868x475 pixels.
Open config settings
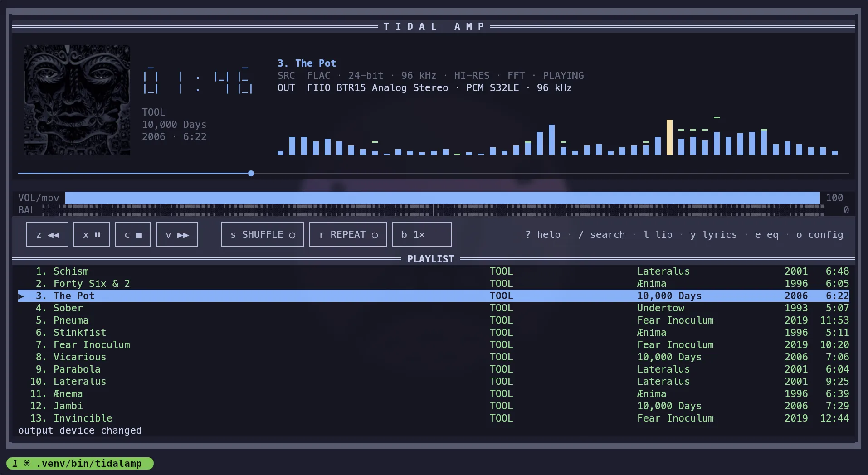(819, 235)
